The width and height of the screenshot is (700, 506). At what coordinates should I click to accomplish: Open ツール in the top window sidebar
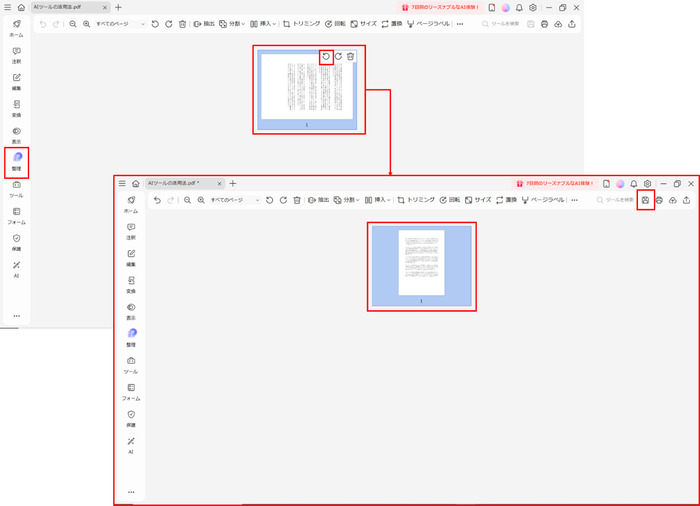(17, 189)
